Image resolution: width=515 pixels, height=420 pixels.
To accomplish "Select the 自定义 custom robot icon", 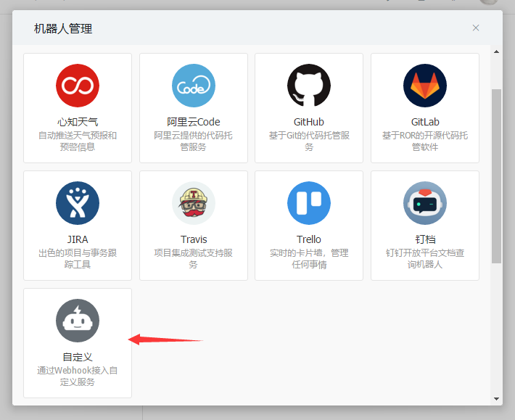I will coord(78,321).
